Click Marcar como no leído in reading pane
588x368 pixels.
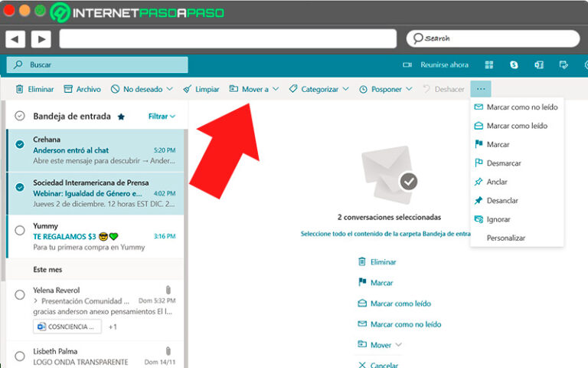pyautogui.click(x=406, y=324)
